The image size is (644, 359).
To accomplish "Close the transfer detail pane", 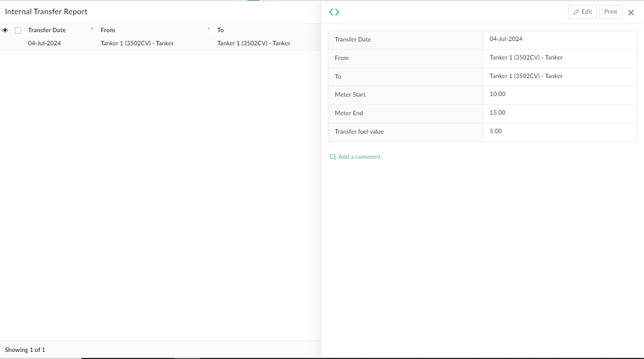I will (631, 12).
